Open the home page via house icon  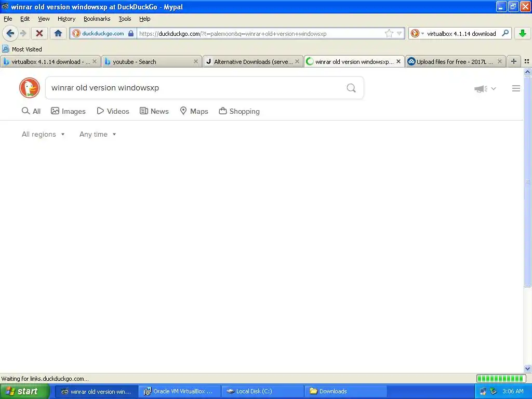[58, 33]
